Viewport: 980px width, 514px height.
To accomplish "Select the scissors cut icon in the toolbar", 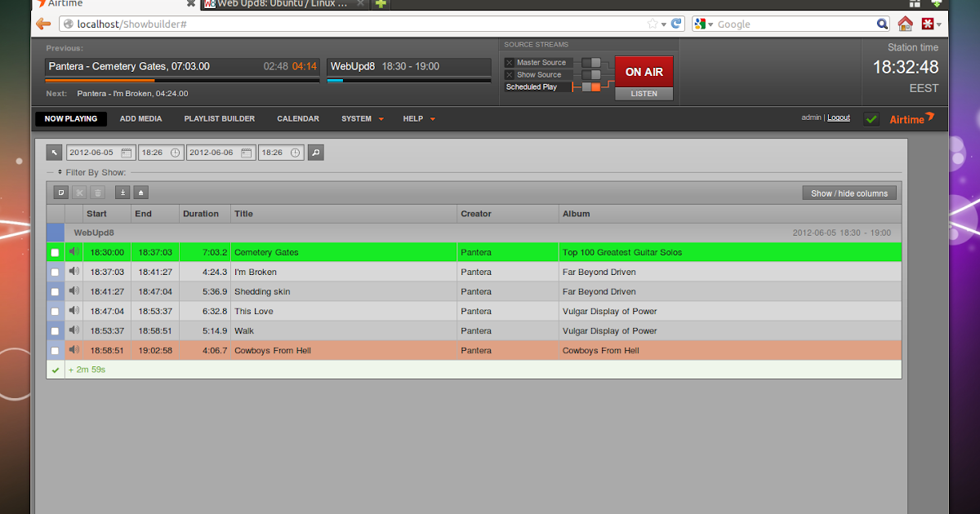I will pyautogui.click(x=79, y=192).
